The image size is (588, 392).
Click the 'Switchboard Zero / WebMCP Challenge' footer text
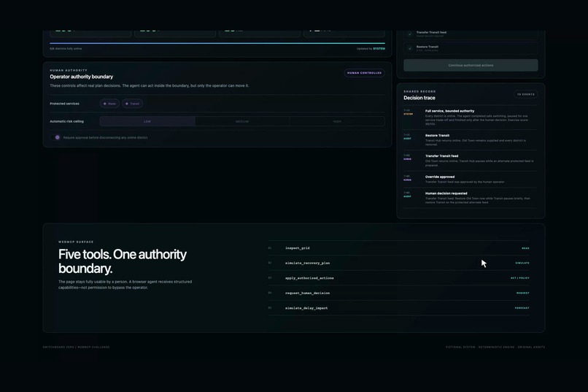(x=76, y=347)
